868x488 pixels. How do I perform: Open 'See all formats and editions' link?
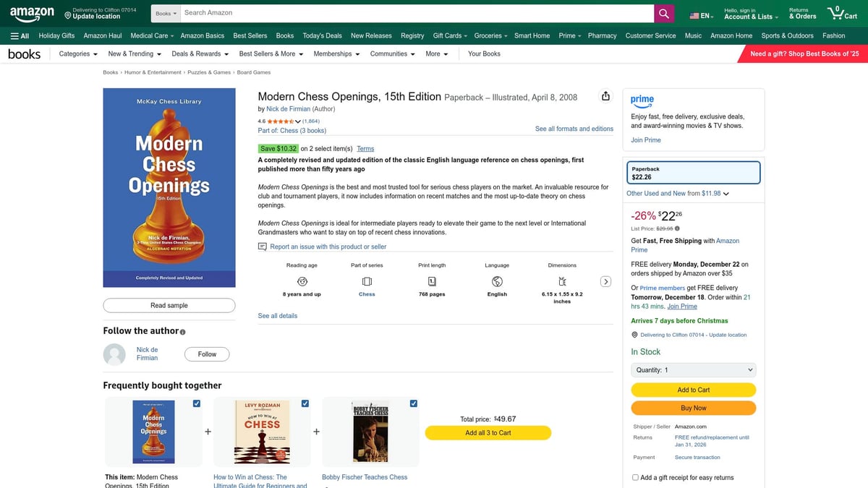point(574,128)
